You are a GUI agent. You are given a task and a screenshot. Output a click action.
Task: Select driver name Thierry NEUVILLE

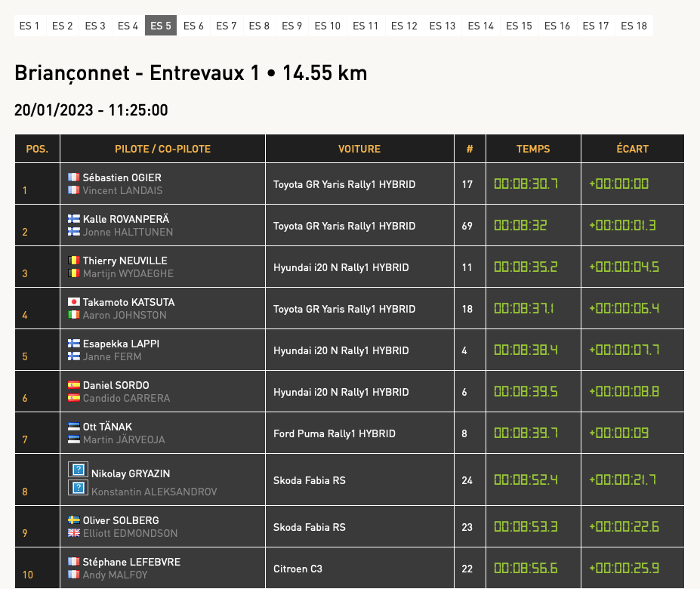125,261
